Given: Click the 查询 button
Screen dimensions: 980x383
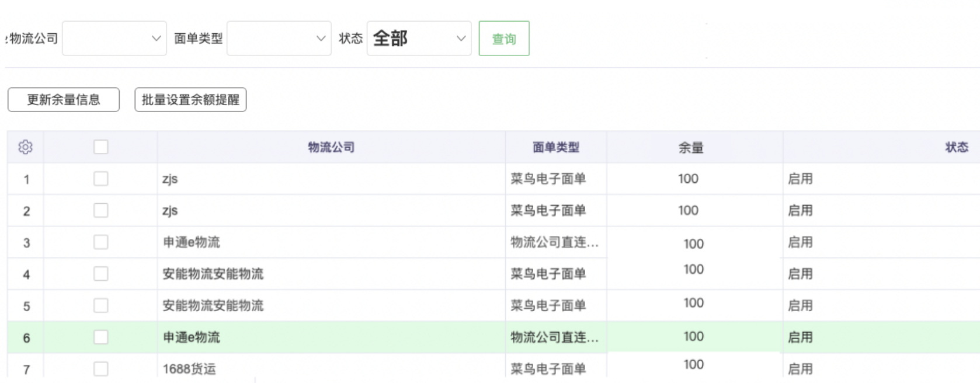Looking at the screenshot, I should coord(504,39).
